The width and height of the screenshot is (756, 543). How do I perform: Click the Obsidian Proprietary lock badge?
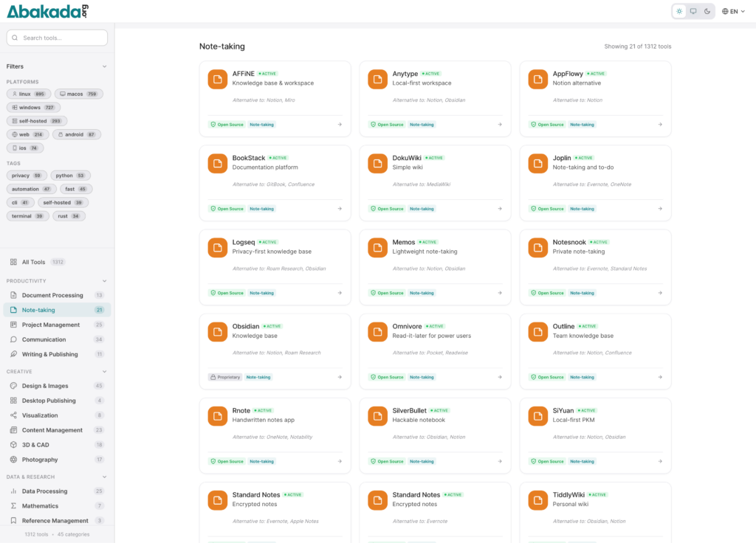(x=224, y=377)
